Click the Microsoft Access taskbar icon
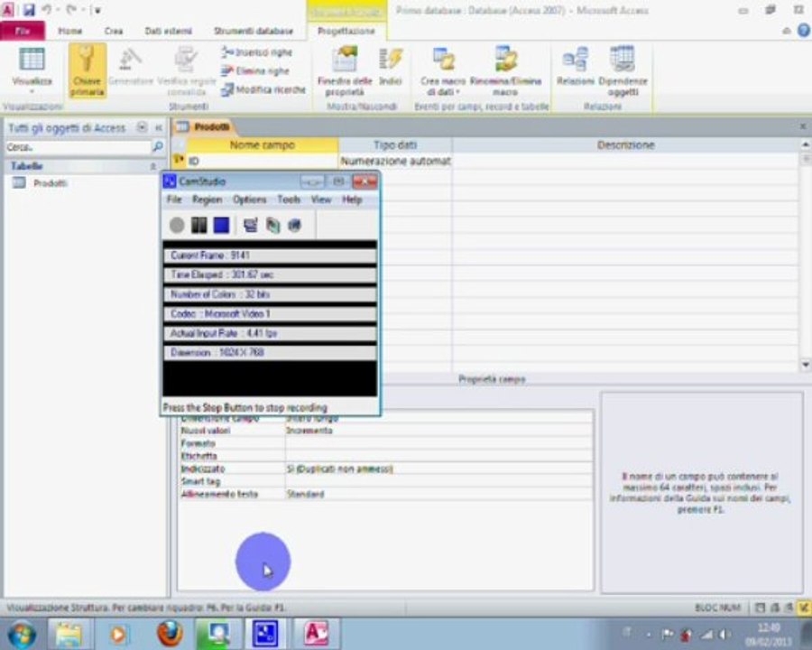This screenshot has height=650, width=812. [316, 634]
